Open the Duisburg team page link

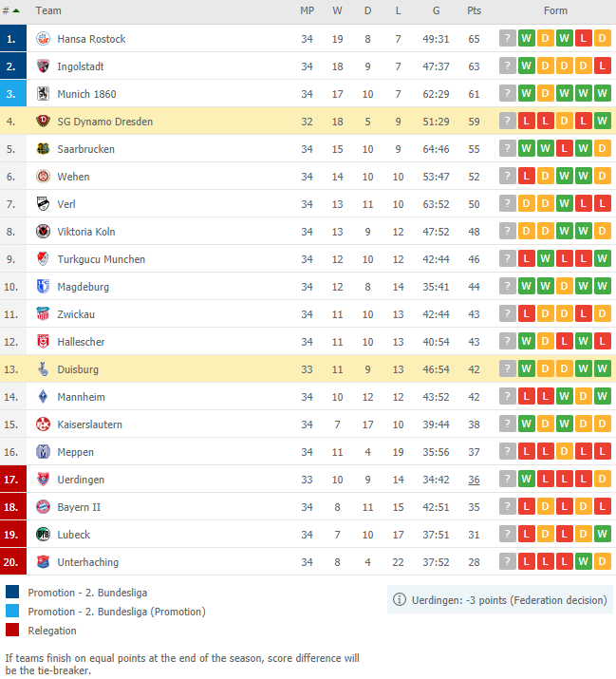pos(78,369)
